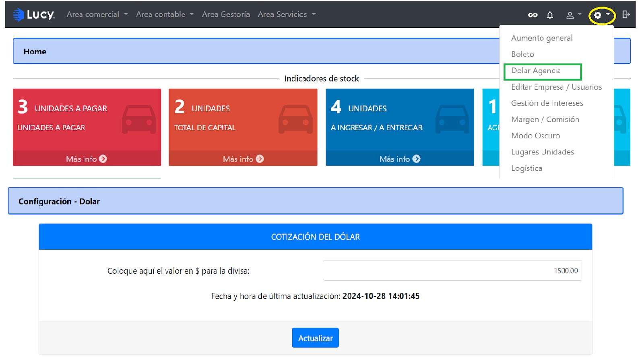The width and height of the screenshot is (644, 359).
Task: Click the number 3 on the red card
Action: pyautogui.click(x=23, y=107)
